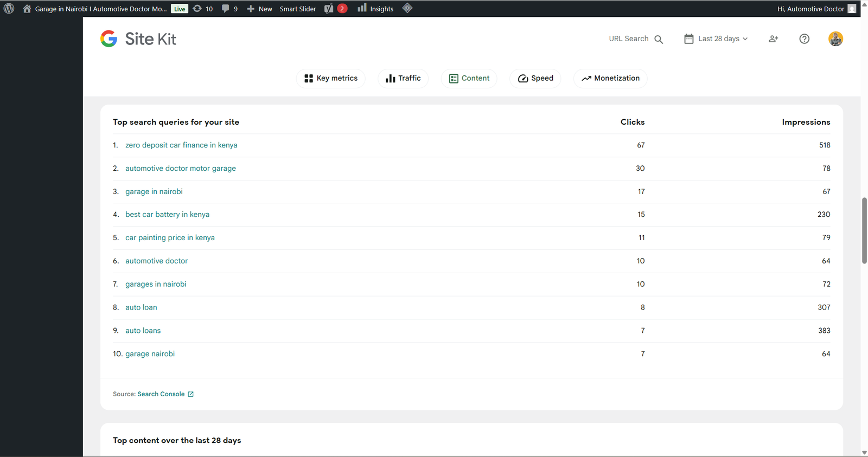Click the URL Search text

point(628,38)
